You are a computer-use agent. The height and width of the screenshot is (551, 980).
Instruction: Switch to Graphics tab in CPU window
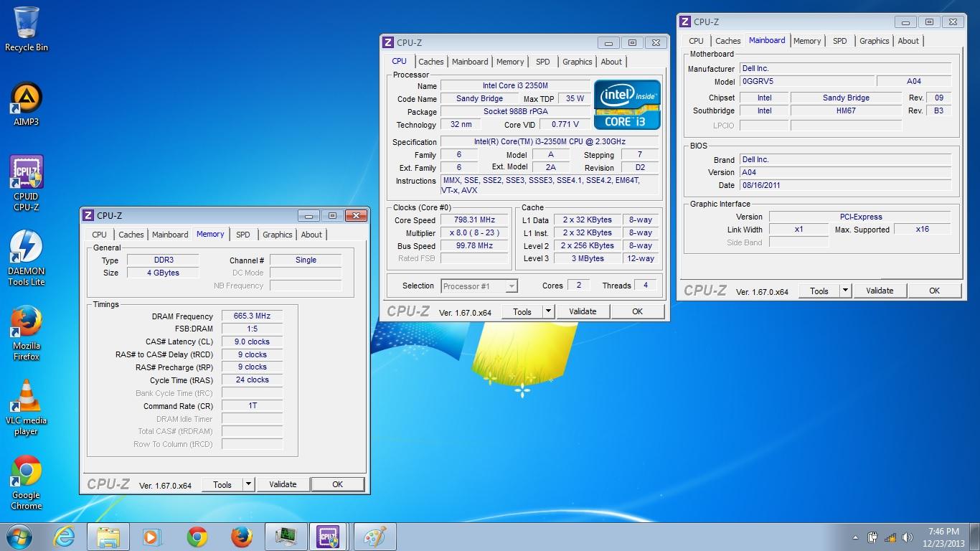577,62
